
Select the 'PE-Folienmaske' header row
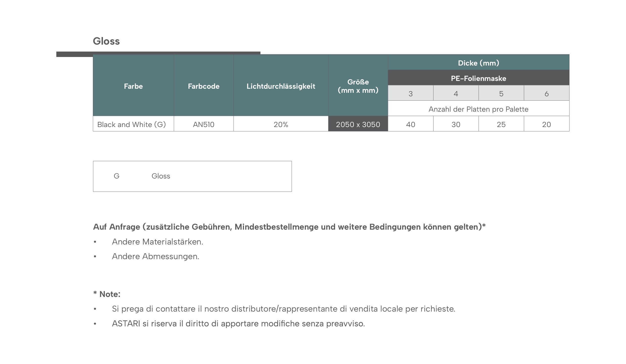[479, 78]
